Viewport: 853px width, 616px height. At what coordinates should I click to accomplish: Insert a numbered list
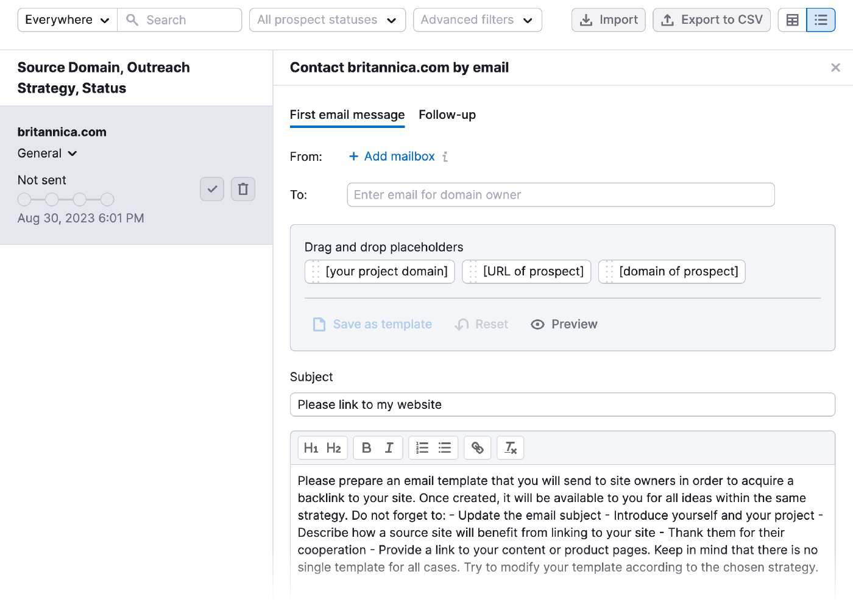422,447
